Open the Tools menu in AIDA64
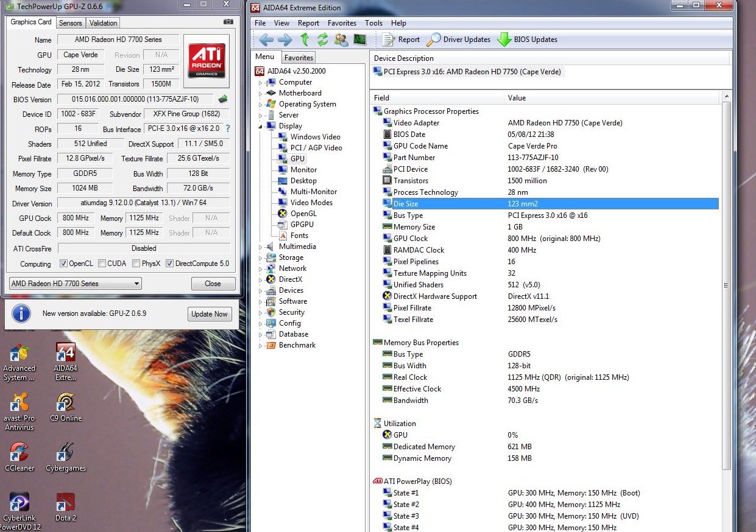Screen dimensions: 756x532 tap(373, 23)
